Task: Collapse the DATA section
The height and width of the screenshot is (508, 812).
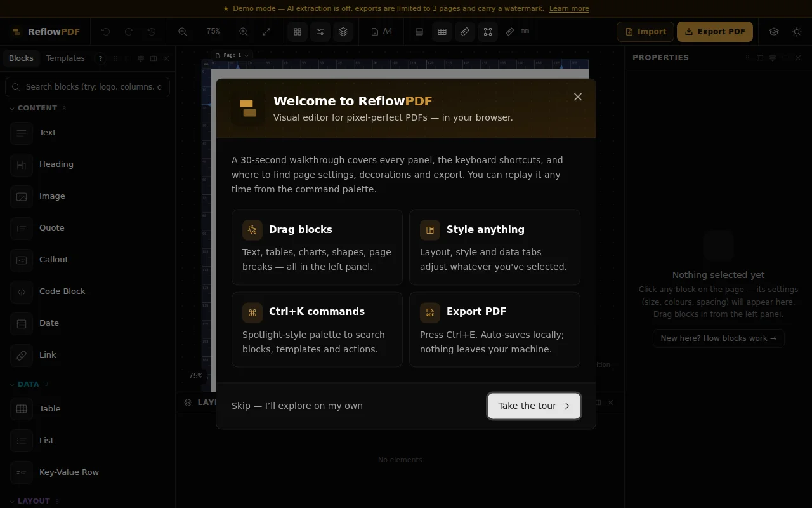Action: (x=29, y=384)
